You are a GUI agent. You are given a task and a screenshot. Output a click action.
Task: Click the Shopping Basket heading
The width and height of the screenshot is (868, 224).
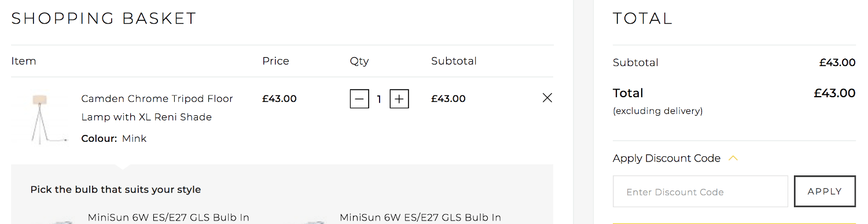pyautogui.click(x=104, y=19)
